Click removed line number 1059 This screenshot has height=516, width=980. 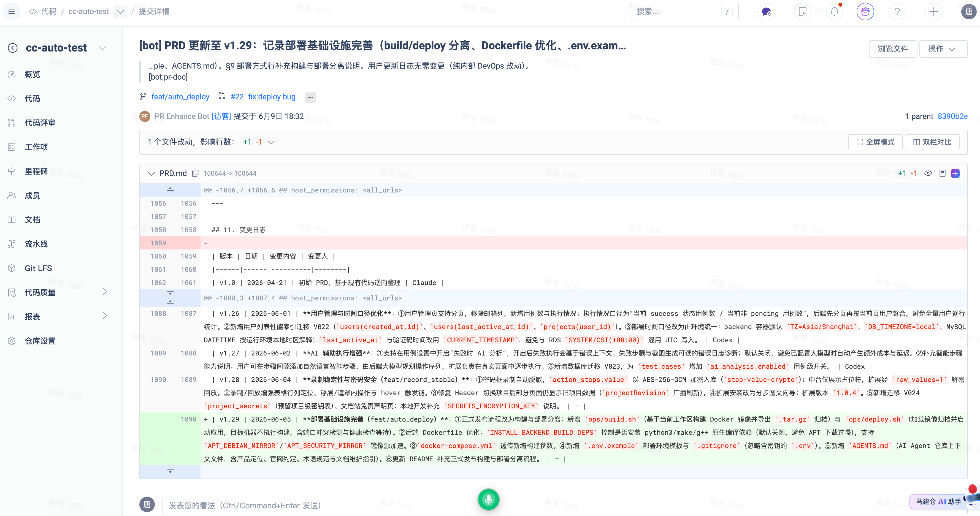[158, 243]
